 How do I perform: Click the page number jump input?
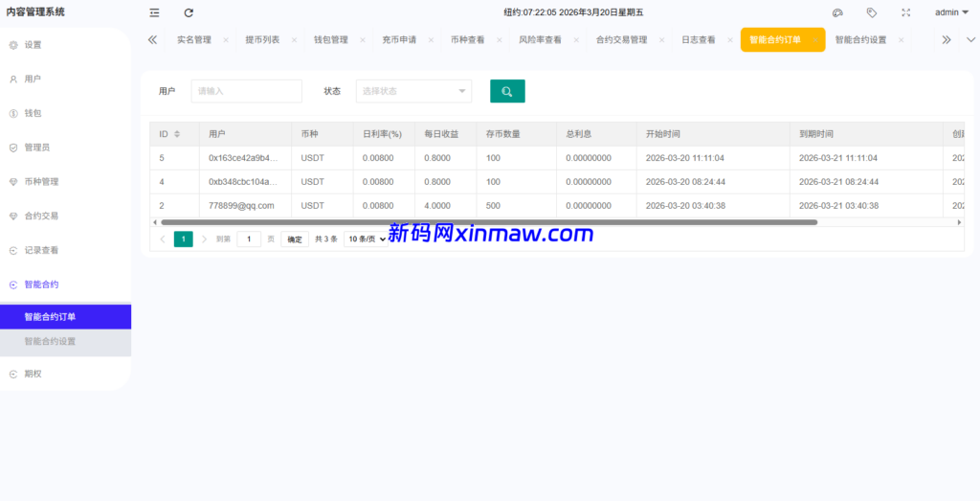click(249, 239)
